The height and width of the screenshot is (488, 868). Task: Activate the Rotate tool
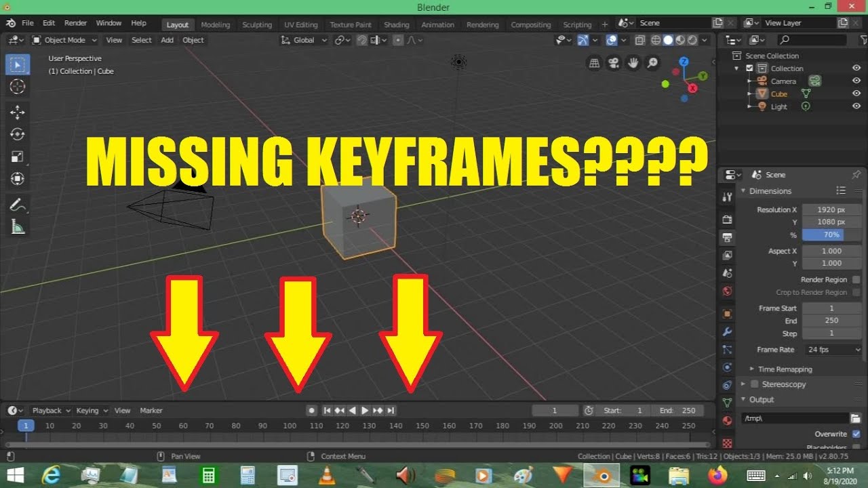coord(18,134)
